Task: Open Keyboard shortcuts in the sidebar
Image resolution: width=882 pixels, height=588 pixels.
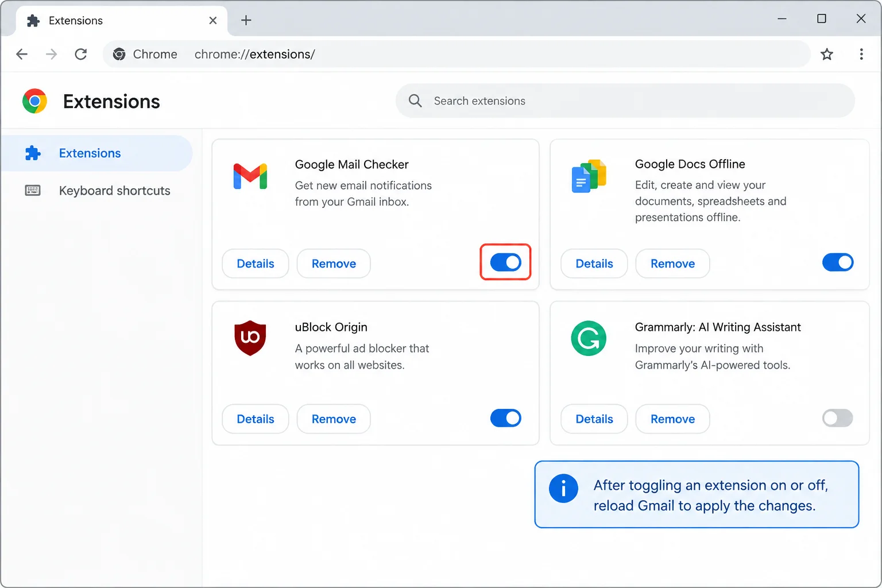Action: coord(96,191)
